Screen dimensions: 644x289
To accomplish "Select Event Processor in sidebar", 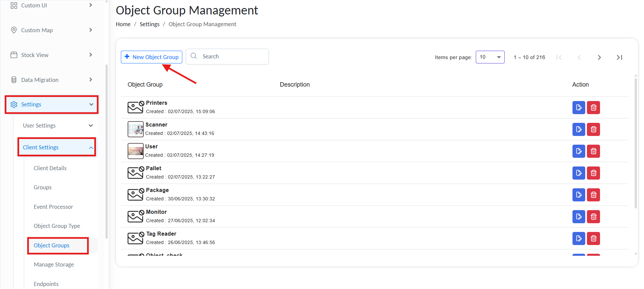I will click(53, 207).
